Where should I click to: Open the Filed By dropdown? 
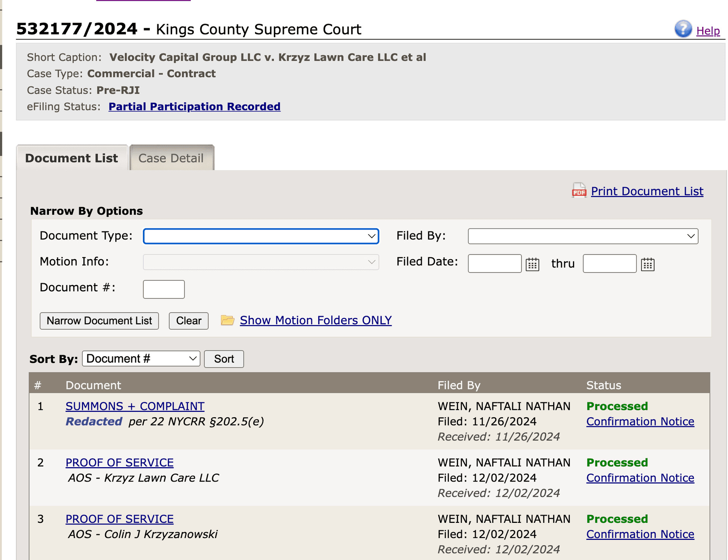click(x=582, y=236)
